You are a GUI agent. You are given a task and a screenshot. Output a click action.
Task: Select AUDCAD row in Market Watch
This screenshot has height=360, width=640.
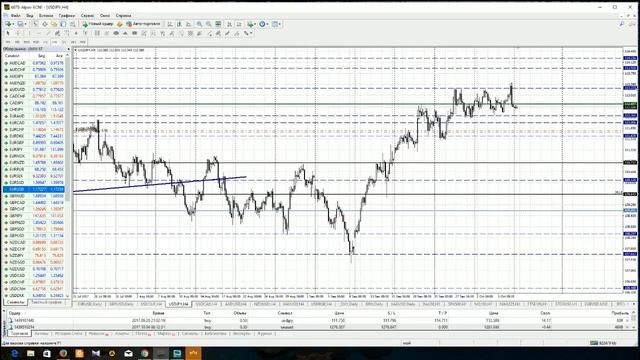click(x=33, y=63)
